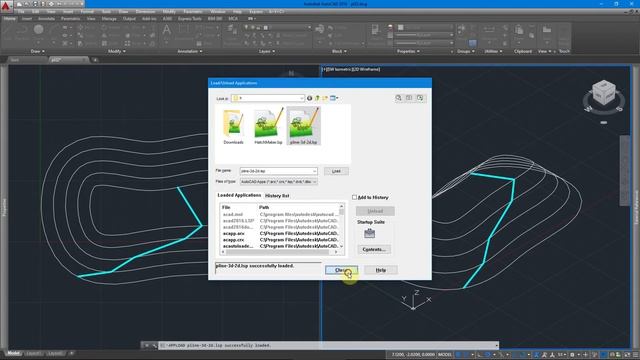Open the Downloads folder in the file list

pos(233,127)
